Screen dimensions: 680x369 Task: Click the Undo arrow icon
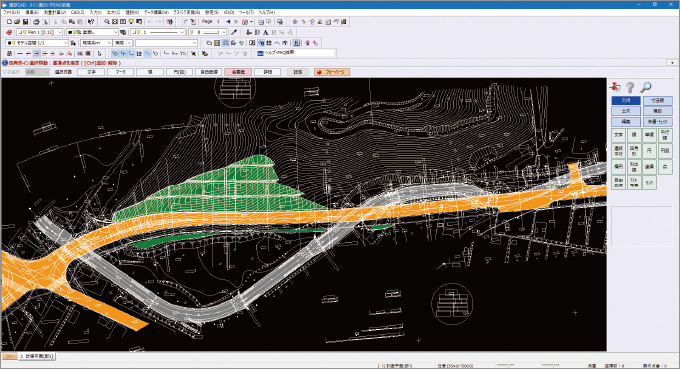[x=150, y=22]
